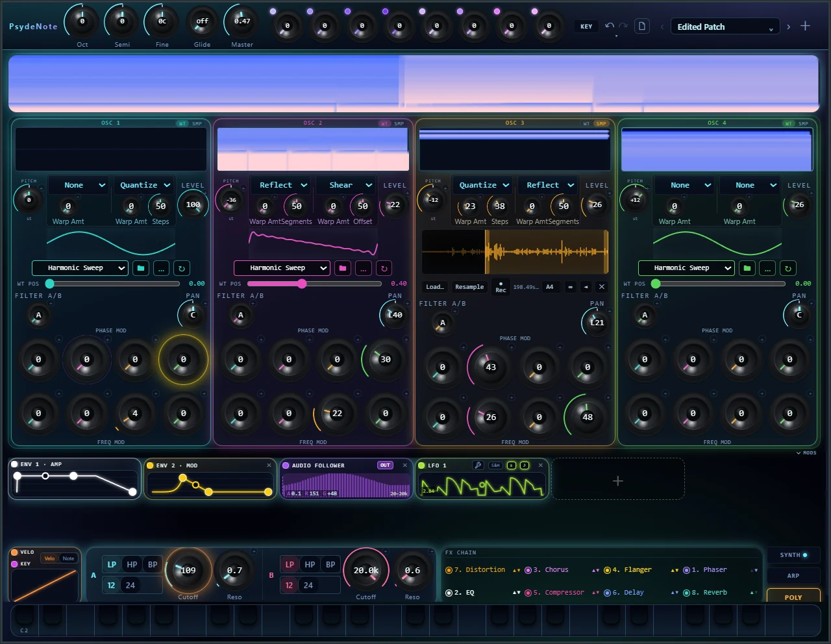
Task: Click the OSC 4 WT POS slider handle
Action: pyautogui.click(x=656, y=284)
